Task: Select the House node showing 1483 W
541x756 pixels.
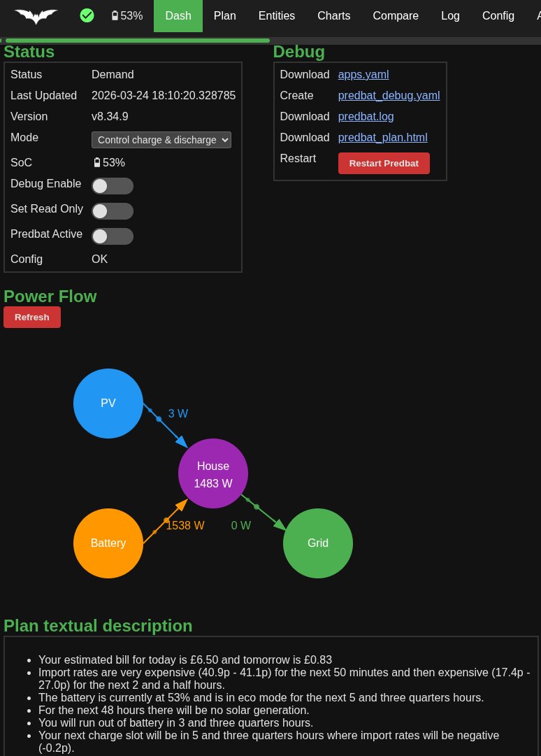Action: 213,473
